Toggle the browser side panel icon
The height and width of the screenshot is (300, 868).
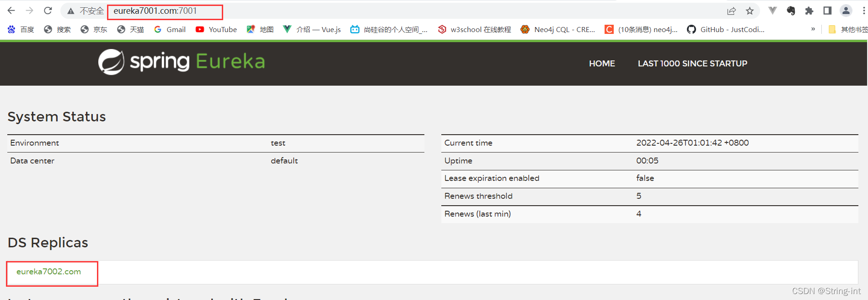click(827, 11)
